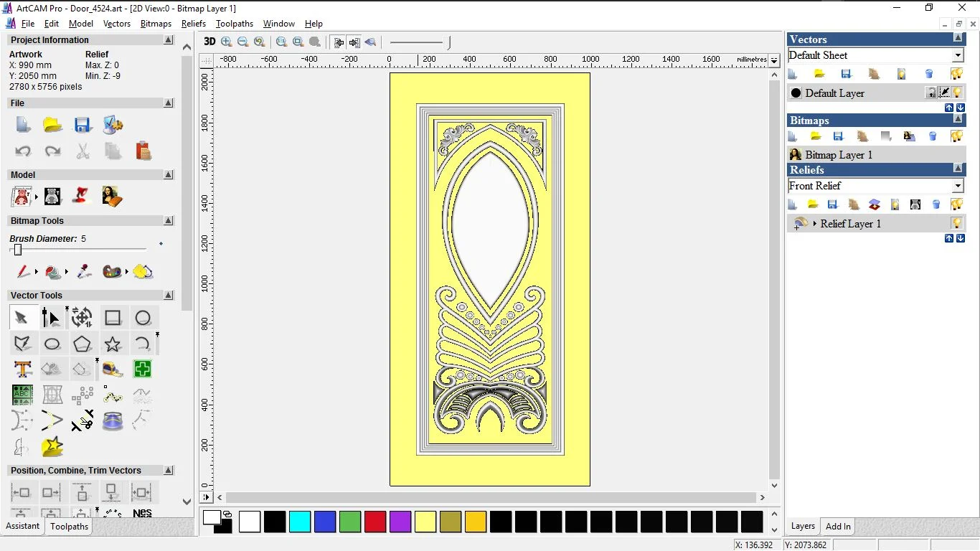This screenshot has width=980, height=551.
Task: Click the Create Vector Text tool
Action: (22, 369)
